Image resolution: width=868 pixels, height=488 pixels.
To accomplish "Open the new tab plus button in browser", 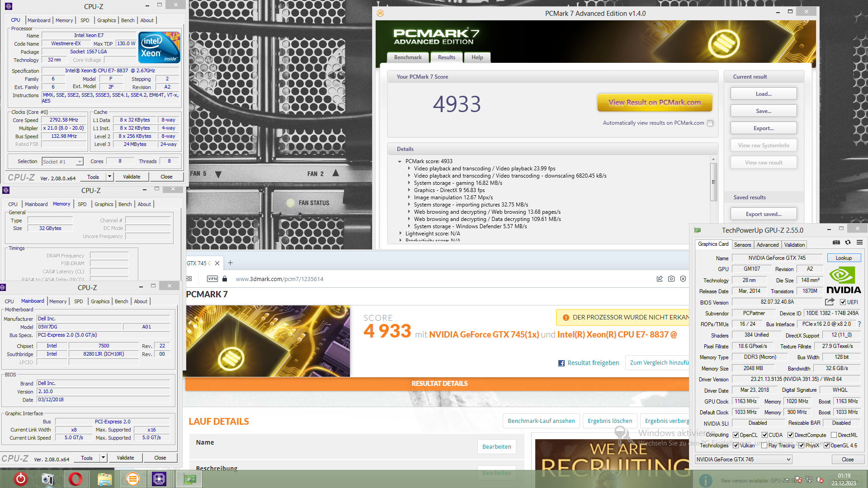I will pos(230,263).
